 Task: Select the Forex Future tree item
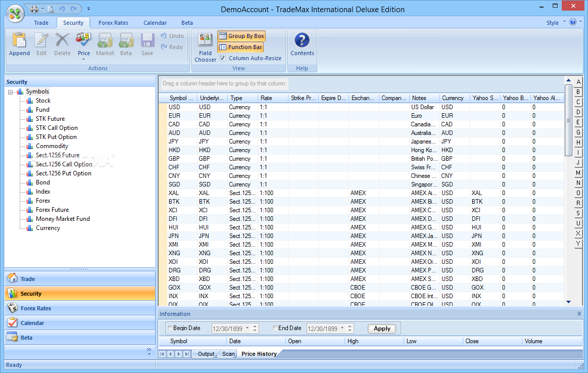point(52,210)
